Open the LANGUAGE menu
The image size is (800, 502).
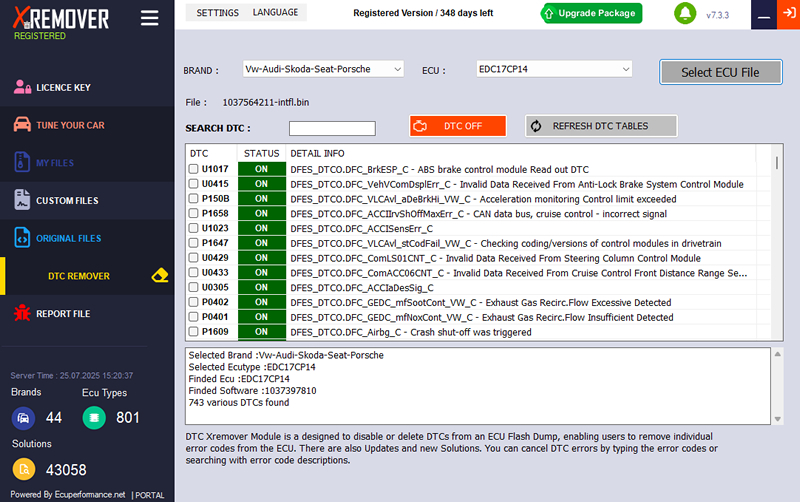276,12
